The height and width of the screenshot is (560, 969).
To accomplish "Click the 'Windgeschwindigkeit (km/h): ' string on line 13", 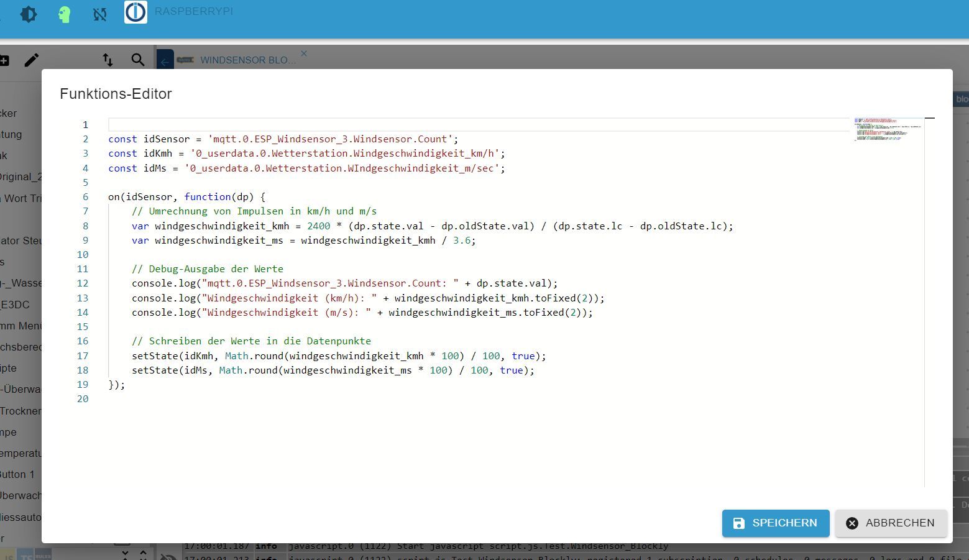I will pos(289,298).
